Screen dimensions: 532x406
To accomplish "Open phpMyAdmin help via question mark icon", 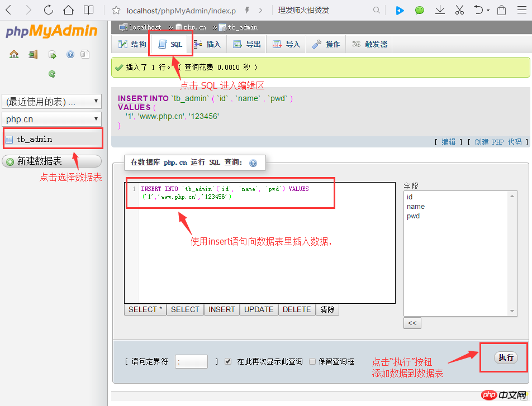I will pos(69,54).
